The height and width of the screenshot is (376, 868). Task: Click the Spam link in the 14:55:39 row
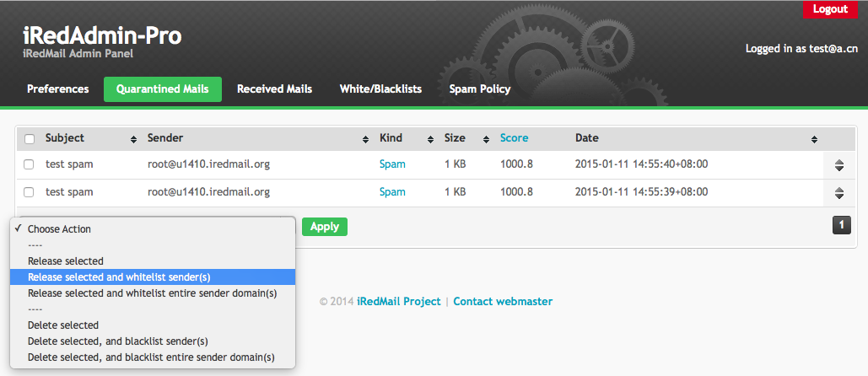coord(392,192)
